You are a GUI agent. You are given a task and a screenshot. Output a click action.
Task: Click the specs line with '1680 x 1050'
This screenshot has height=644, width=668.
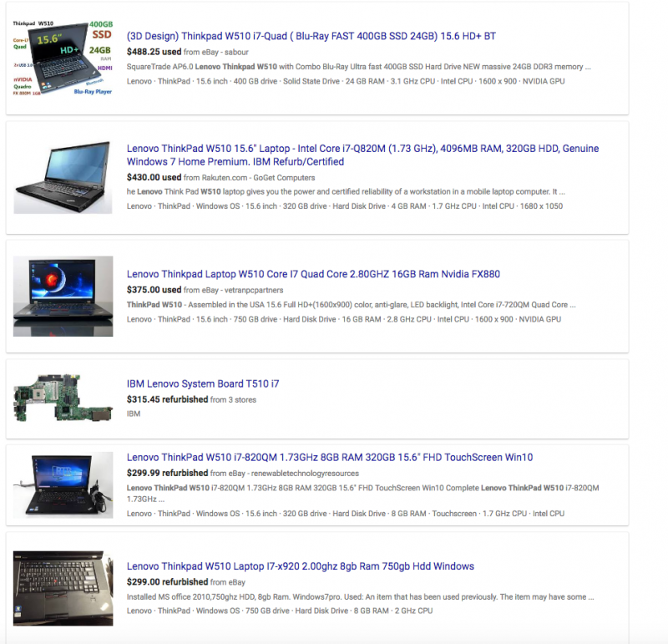click(x=345, y=206)
